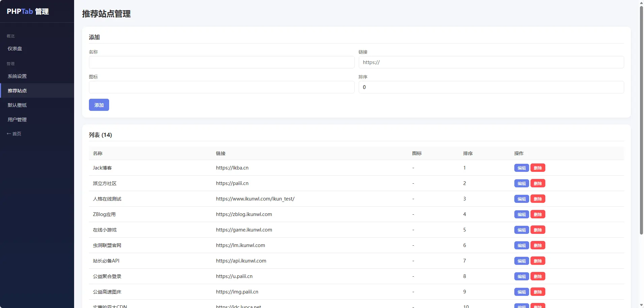The width and height of the screenshot is (644, 308).
Task: Click the 推荐站点管理 page title
Action: pos(106,14)
